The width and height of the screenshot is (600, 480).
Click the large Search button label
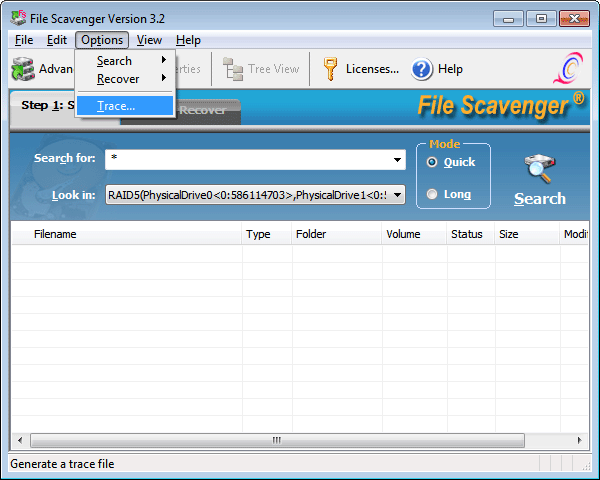click(540, 199)
